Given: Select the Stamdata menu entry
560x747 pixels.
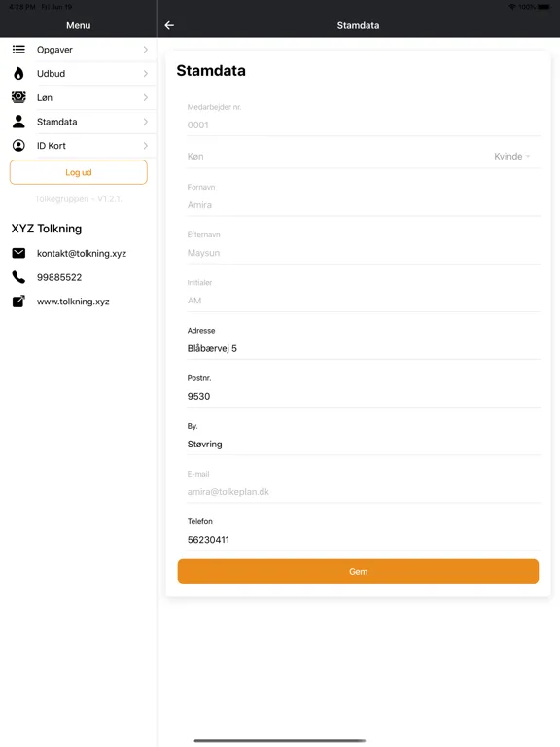Looking at the screenshot, I should pos(78,122).
